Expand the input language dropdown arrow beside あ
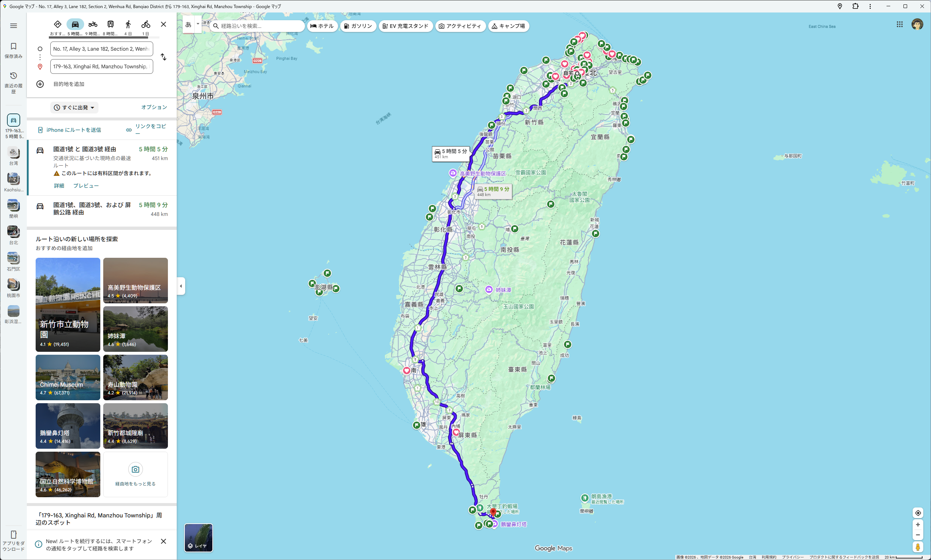931x560 pixels. pyautogui.click(x=198, y=24)
